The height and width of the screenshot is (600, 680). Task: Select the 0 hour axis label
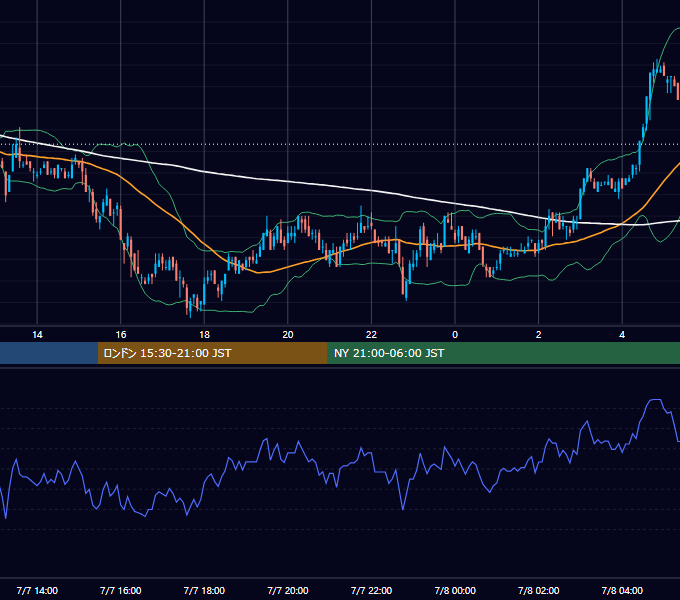455,335
